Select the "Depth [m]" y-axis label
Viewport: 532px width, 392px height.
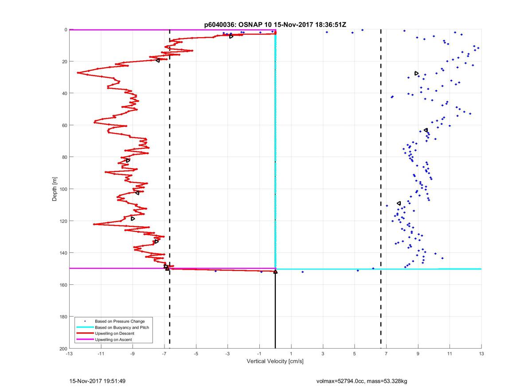[55, 189]
